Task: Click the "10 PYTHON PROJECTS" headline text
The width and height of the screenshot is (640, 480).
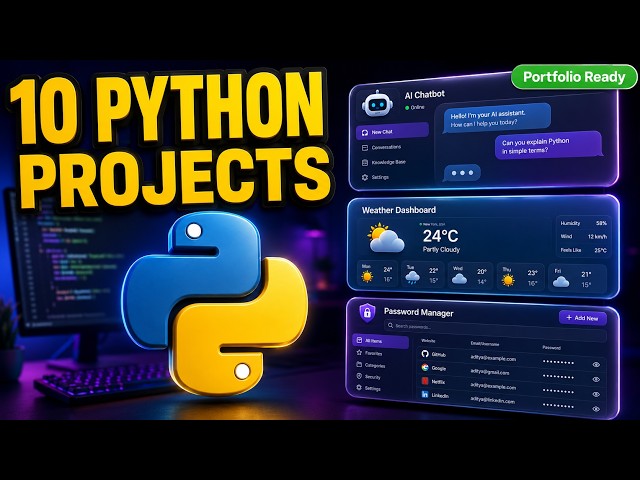Action: click(x=169, y=139)
